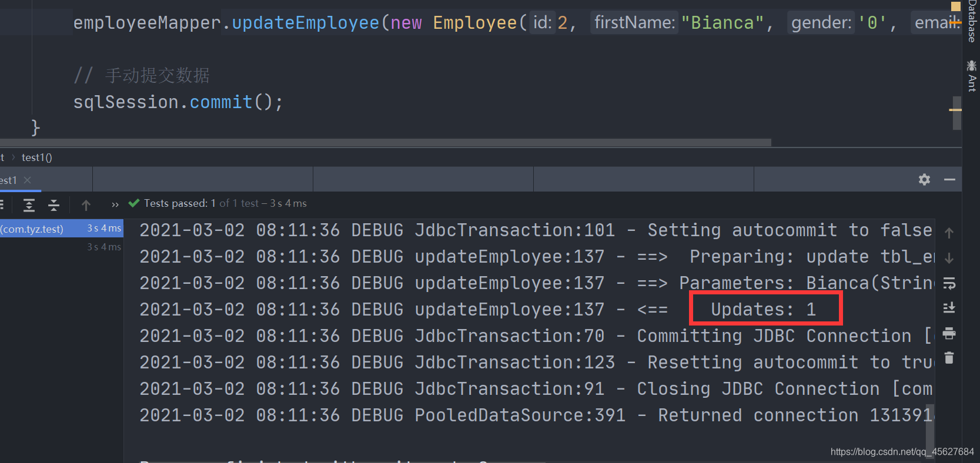The image size is (980, 463).
Task: Click inspection indicator at editor top right
Action: click(955, 6)
